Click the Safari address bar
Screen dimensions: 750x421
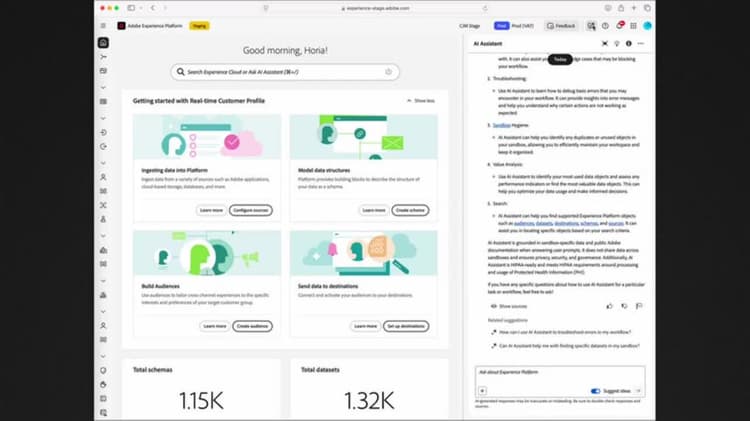pos(375,8)
